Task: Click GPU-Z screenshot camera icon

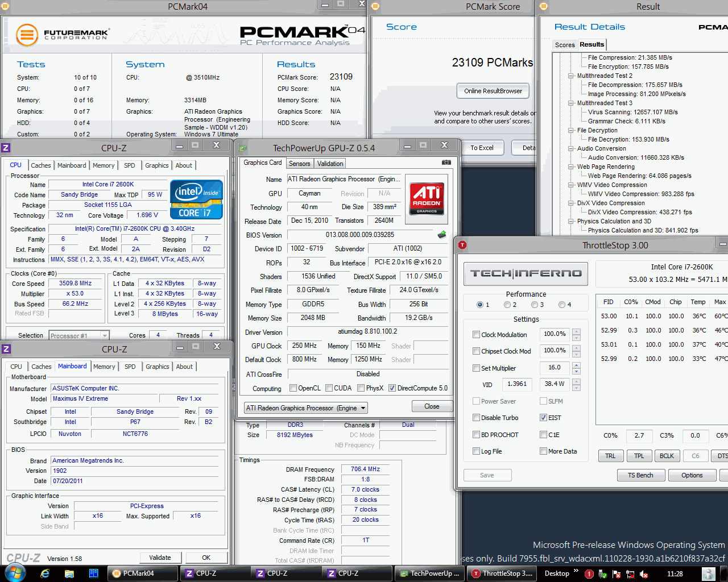Action: pos(446,163)
